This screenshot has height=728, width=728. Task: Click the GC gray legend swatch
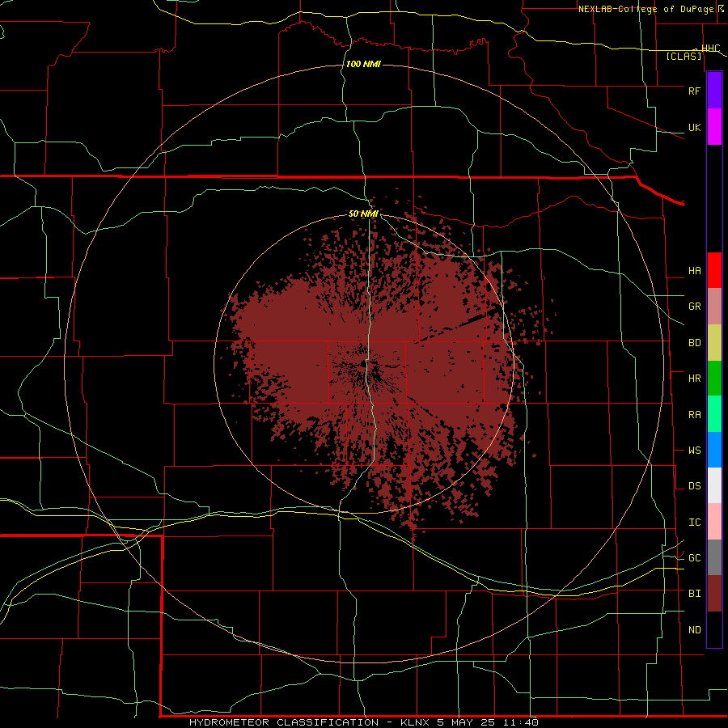click(x=714, y=557)
